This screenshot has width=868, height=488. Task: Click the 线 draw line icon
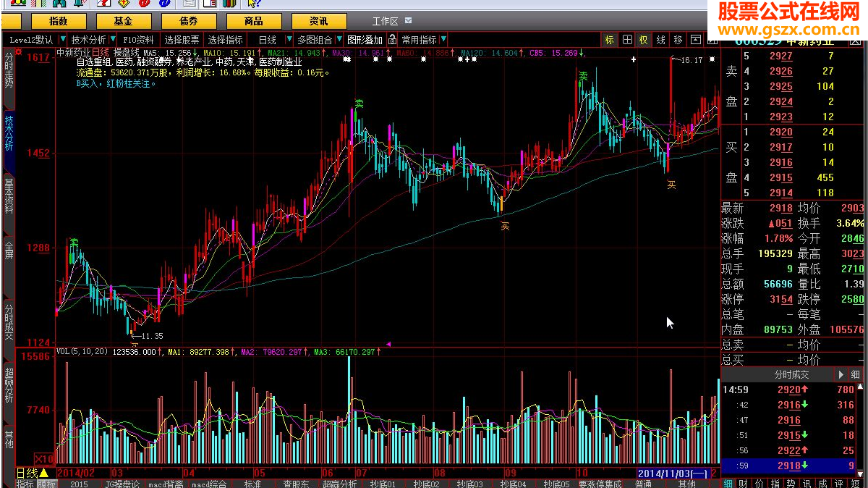click(661, 40)
